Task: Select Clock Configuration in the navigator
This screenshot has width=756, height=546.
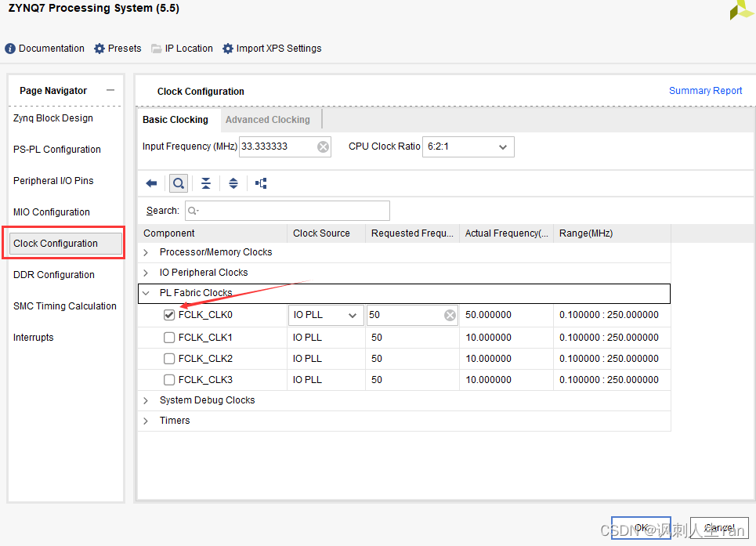Action: 66,244
